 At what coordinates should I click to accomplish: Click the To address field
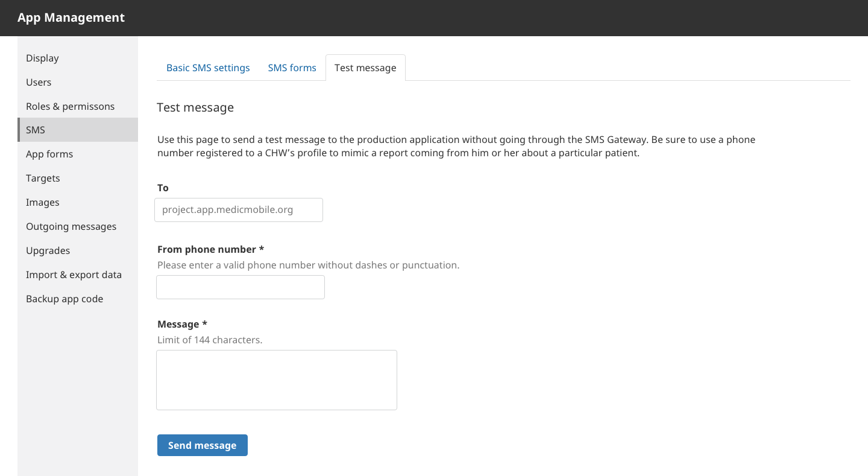pyautogui.click(x=239, y=210)
